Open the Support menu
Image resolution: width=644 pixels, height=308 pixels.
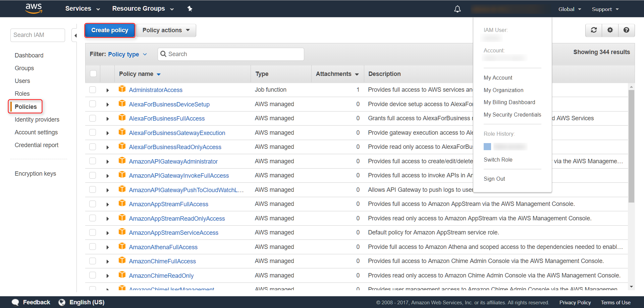click(605, 9)
